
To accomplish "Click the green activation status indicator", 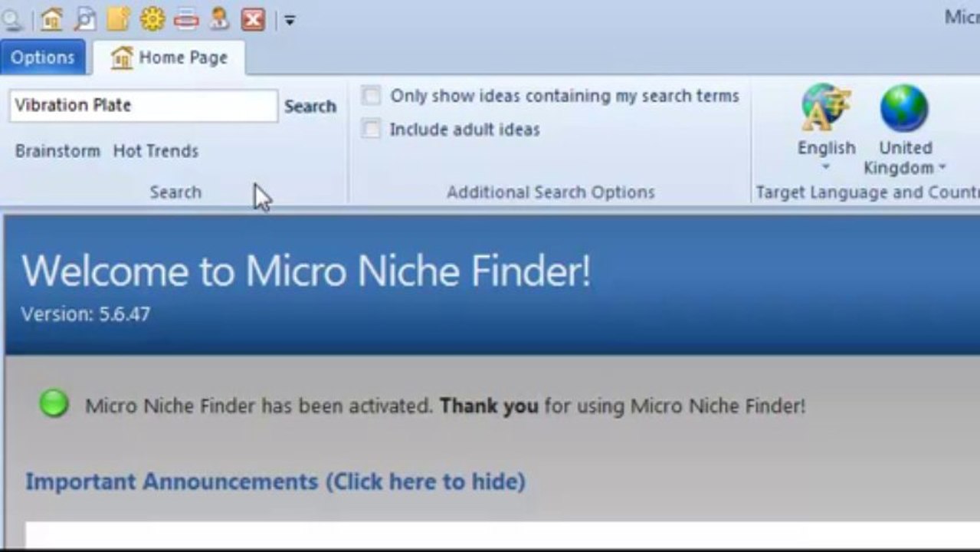I will point(54,403).
